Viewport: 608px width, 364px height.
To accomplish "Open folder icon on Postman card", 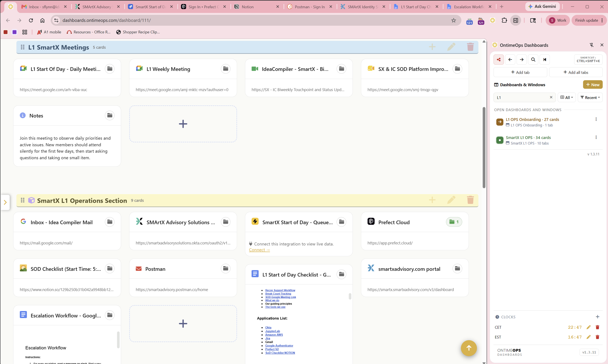I will click(x=226, y=269).
